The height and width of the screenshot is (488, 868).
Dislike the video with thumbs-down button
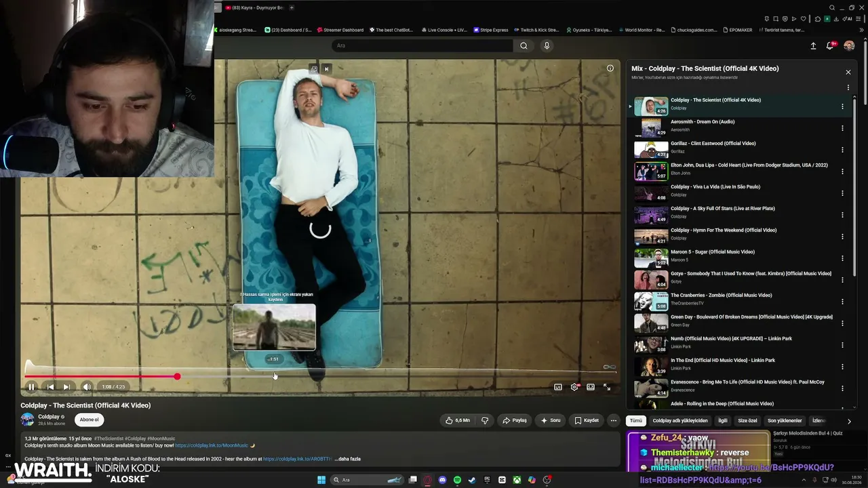tap(484, 420)
